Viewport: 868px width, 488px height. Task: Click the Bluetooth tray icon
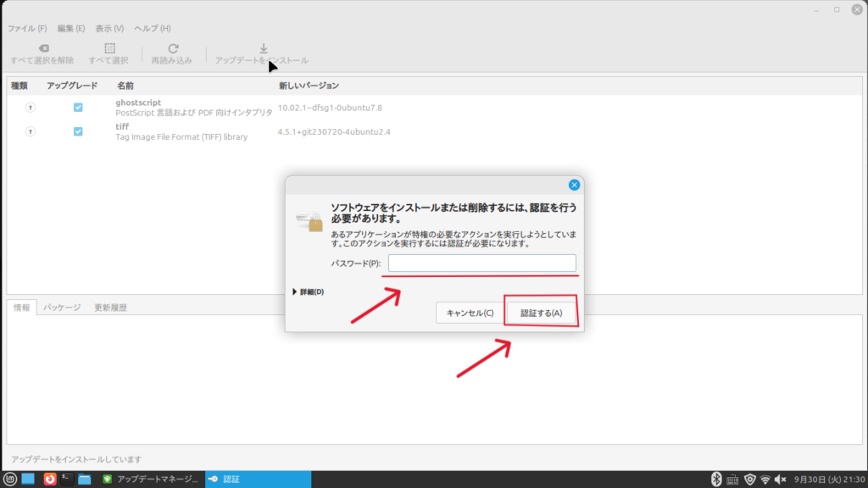(x=715, y=480)
